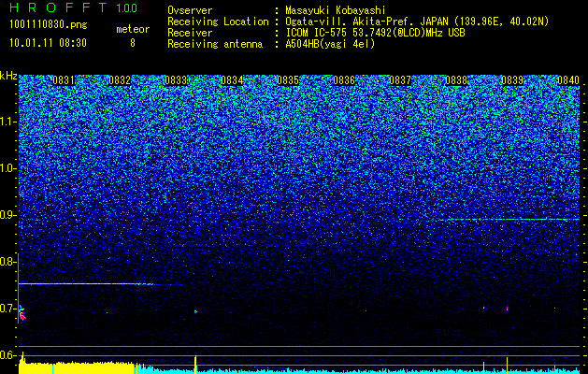Click the Ovserver field label
The image size is (588, 374).
(190, 10)
